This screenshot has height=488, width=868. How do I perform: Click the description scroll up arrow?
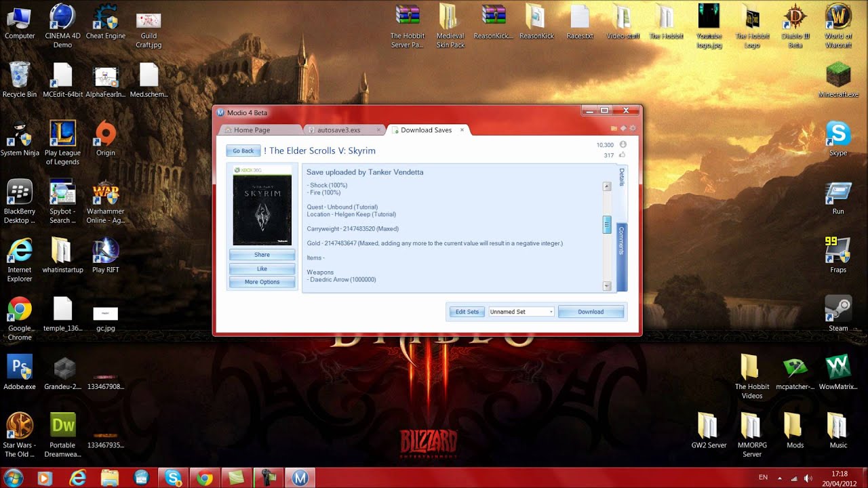point(607,186)
